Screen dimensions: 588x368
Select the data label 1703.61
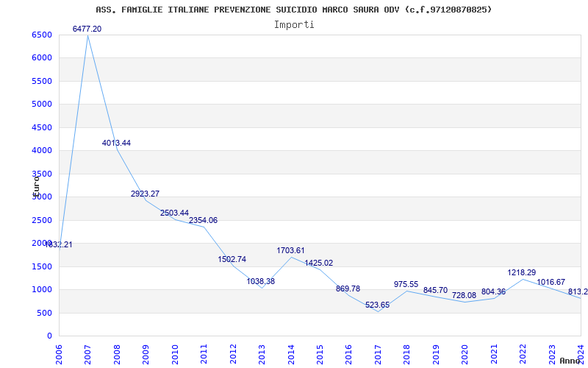click(290, 250)
